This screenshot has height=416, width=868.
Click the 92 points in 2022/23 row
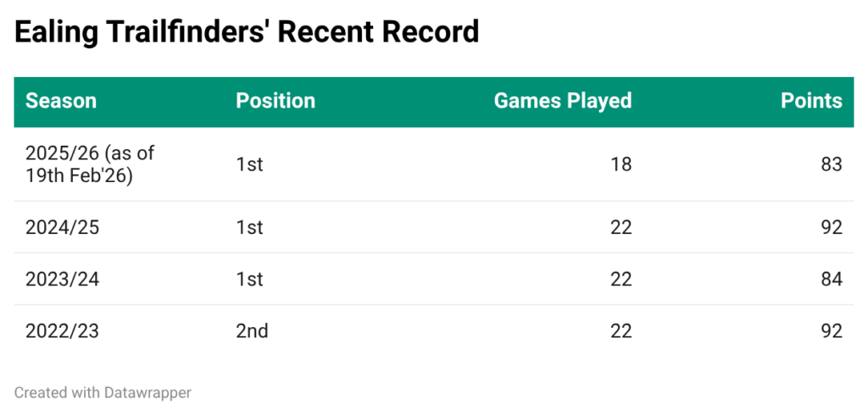pyautogui.click(x=831, y=330)
